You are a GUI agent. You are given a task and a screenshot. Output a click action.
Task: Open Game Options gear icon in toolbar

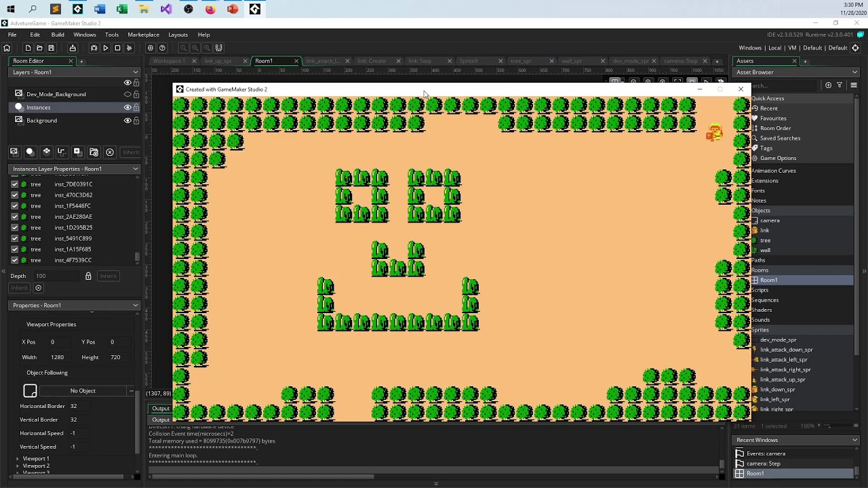tap(151, 48)
